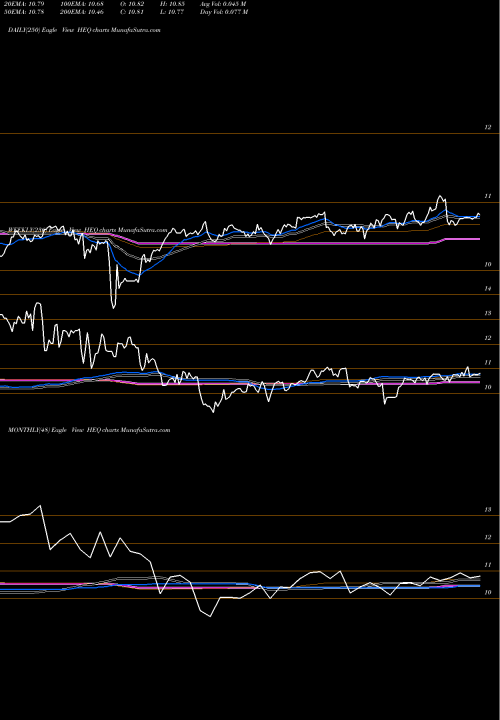Click the 200EMA: 10.46 value
500x720 pixels.
click(84, 12)
